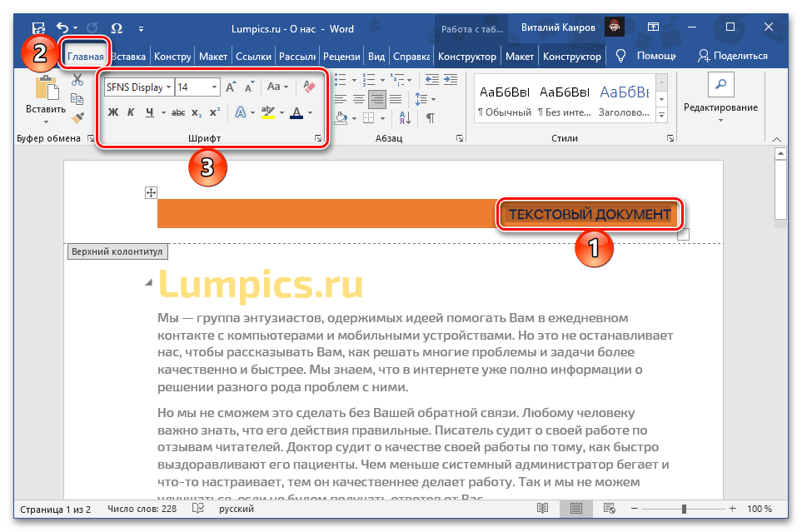The image size is (802, 532).
Task: Open the Font dialog launcher in Шрифт
Action: (x=317, y=139)
